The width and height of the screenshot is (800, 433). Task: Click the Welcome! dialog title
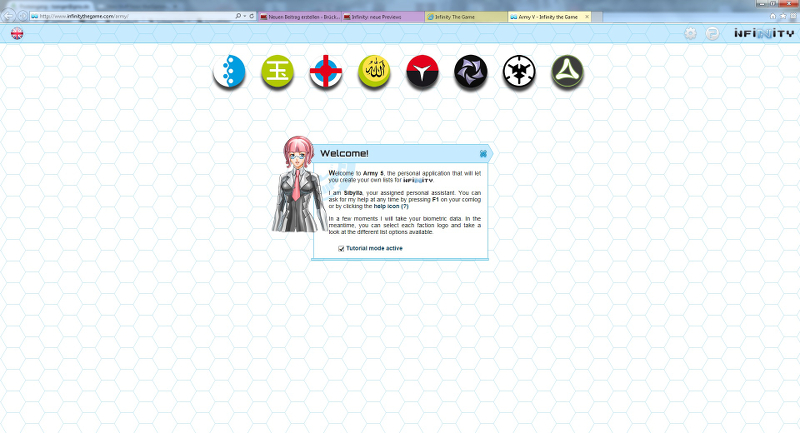coord(344,154)
